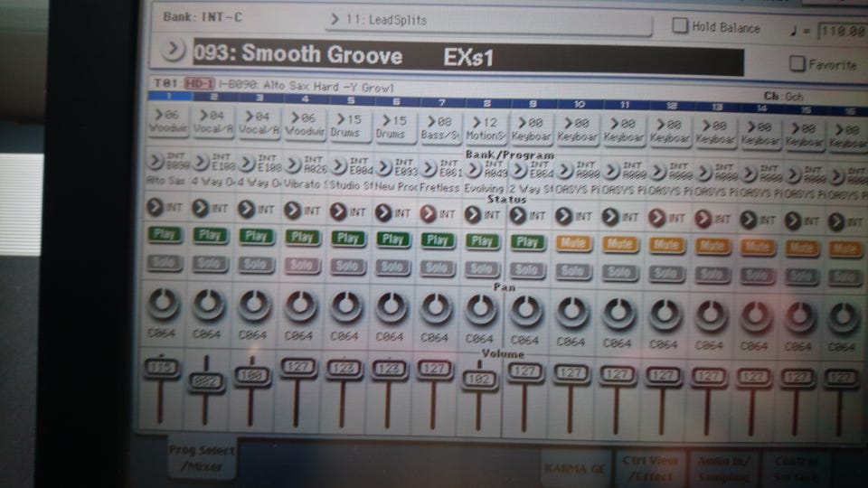Open timbre 7 Bank/Program popup (Fretless)
The image size is (868, 488).
click(429, 167)
